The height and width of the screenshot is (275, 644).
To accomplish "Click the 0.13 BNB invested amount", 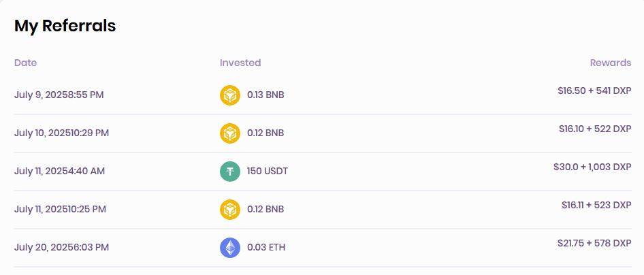I will pos(265,95).
